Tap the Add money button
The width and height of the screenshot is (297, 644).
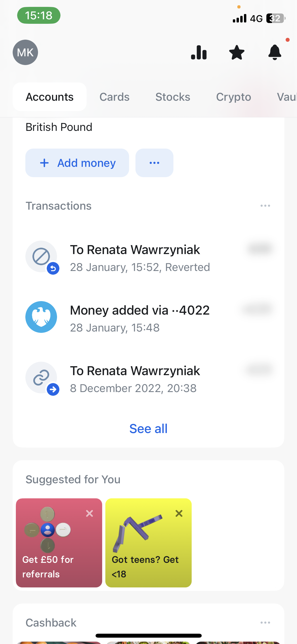(x=77, y=163)
